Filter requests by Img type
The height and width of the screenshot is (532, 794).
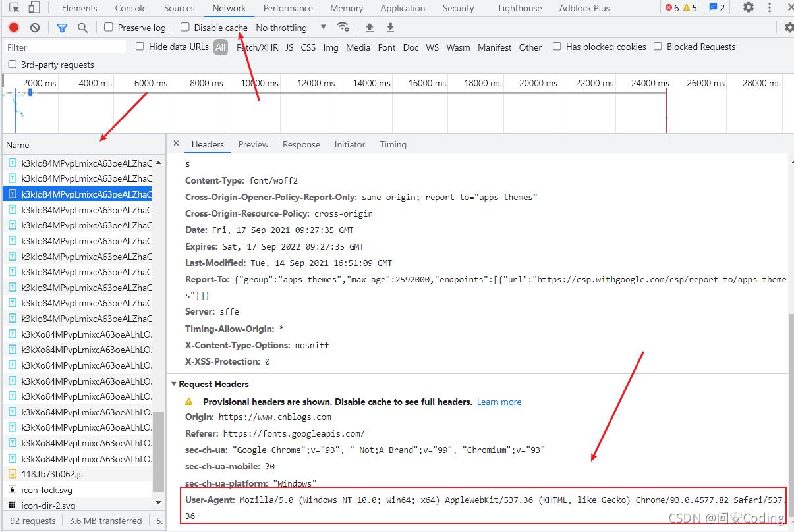pos(331,47)
